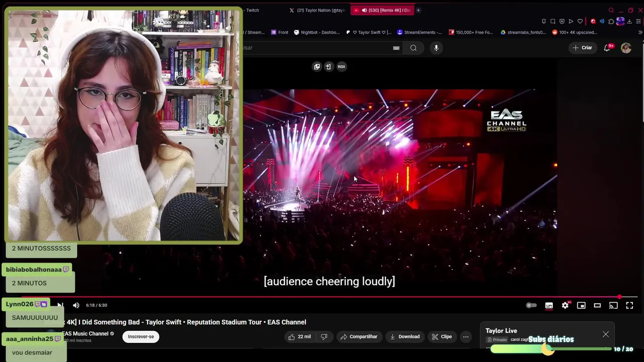
Task: Open the EAS Music Channel page
Action: (x=85, y=334)
